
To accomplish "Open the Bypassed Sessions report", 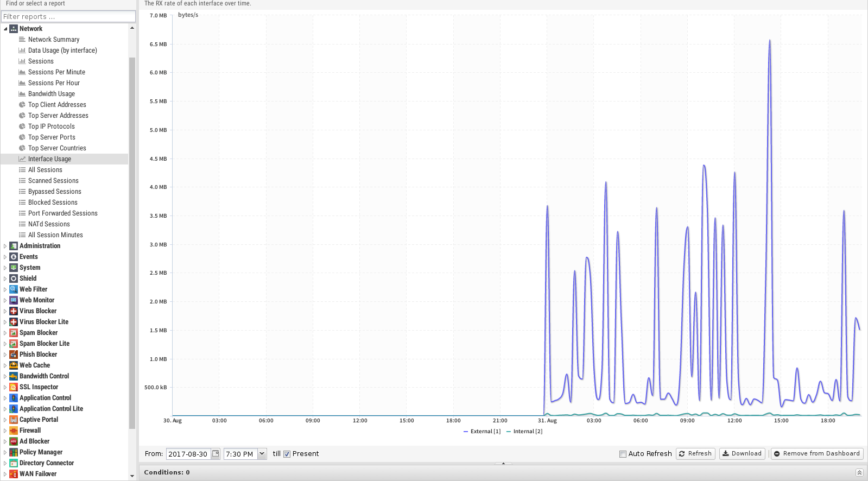I will coord(55,192).
